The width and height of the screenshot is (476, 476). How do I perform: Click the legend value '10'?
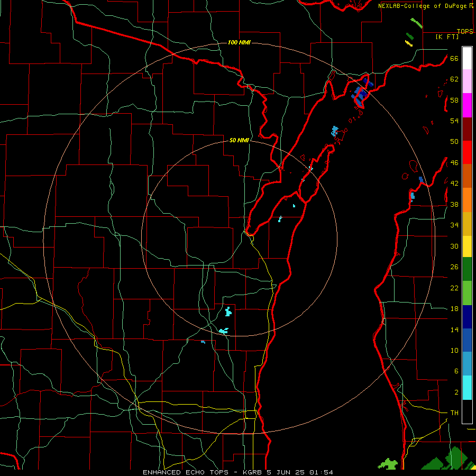[454, 350]
